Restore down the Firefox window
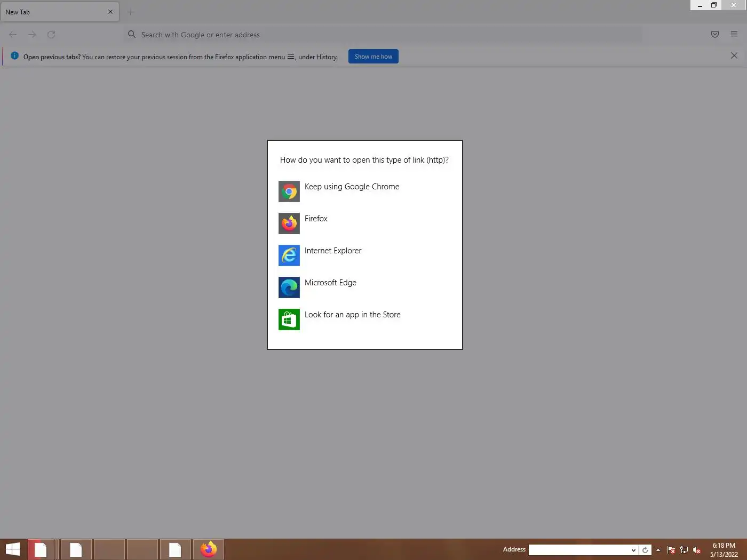 [713, 5]
